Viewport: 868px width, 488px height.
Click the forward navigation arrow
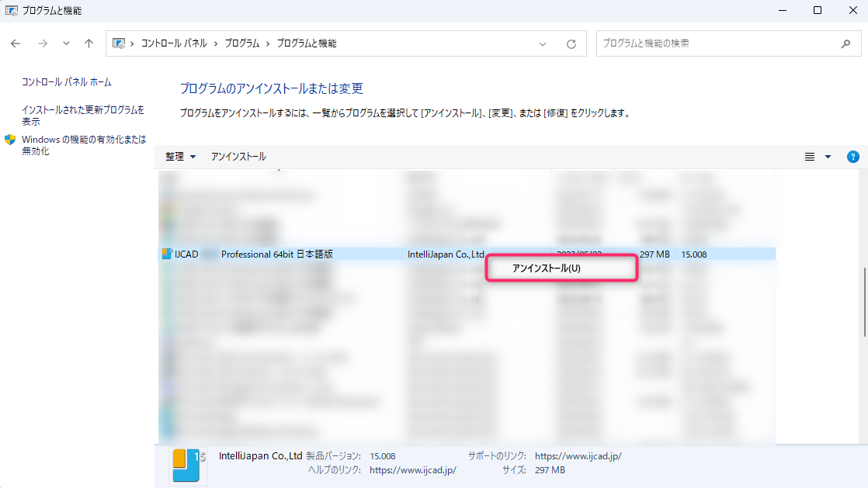43,43
